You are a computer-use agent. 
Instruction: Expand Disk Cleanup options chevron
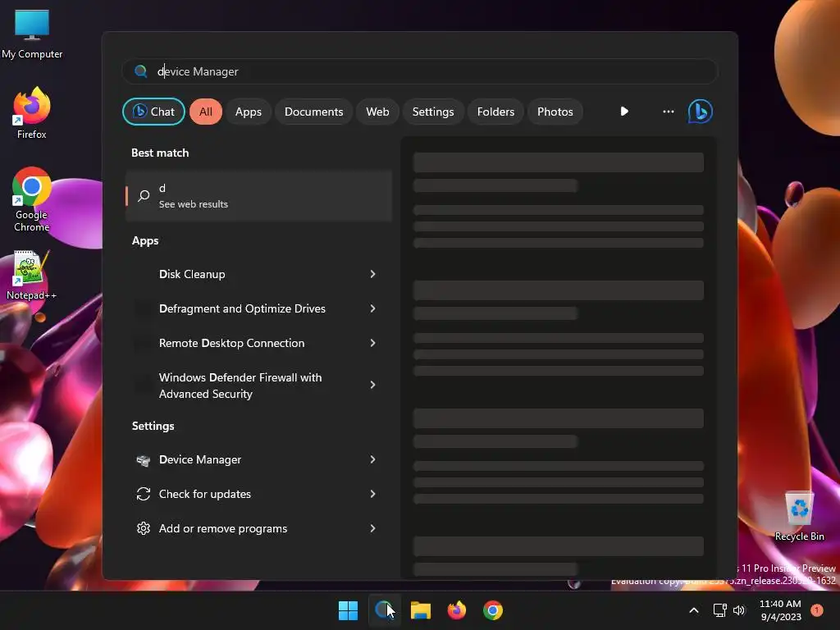(x=373, y=274)
